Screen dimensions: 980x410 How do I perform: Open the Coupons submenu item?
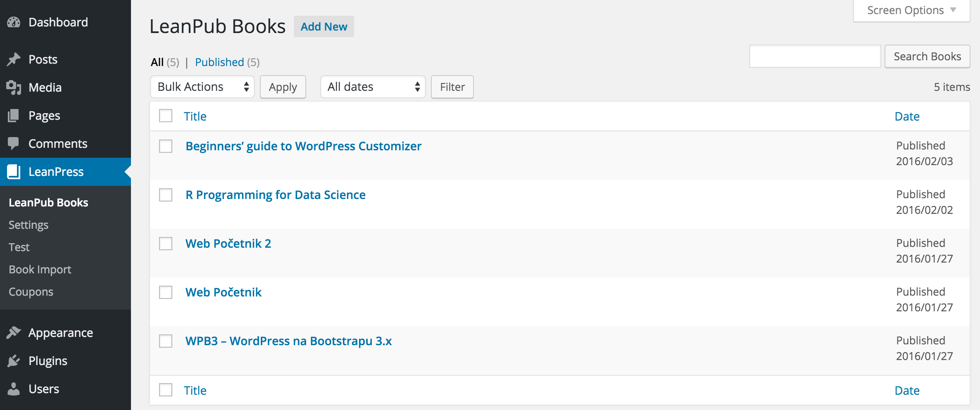(31, 292)
